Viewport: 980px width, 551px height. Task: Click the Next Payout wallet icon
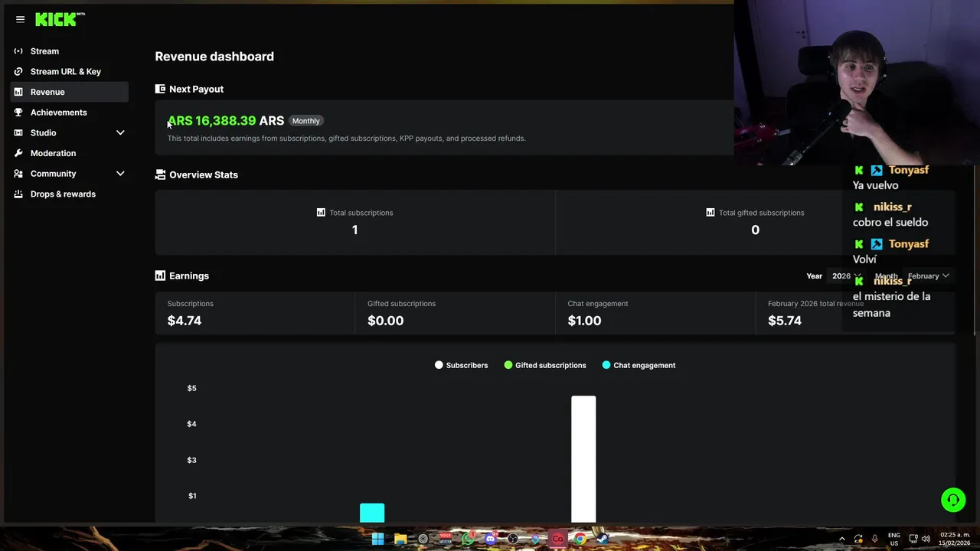coord(160,89)
